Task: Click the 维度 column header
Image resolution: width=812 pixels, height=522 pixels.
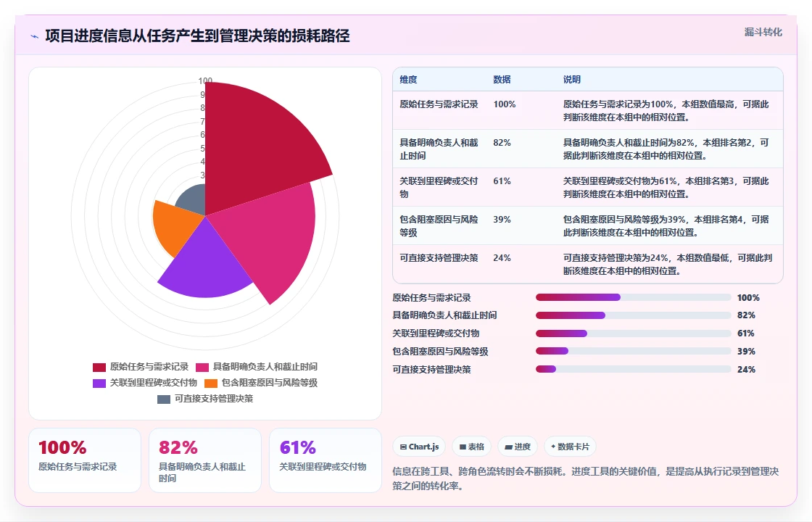Action: 408,80
